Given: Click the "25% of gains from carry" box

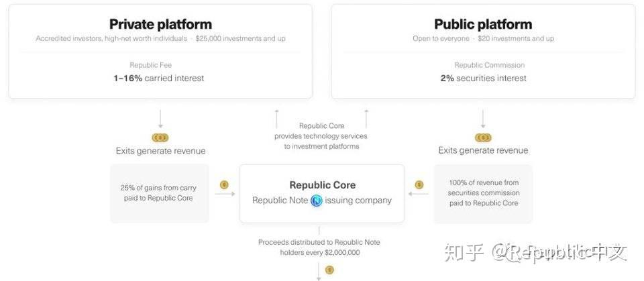Looking at the screenshot, I should pos(160,193).
